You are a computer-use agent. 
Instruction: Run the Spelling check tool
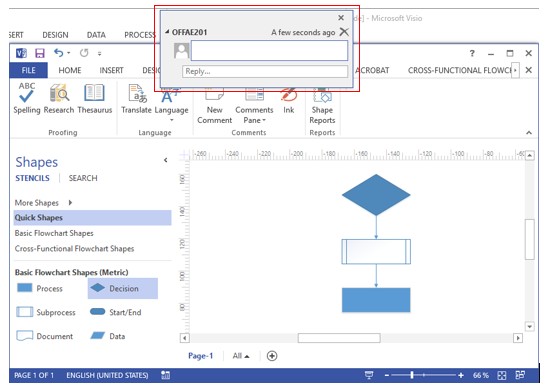[26, 98]
